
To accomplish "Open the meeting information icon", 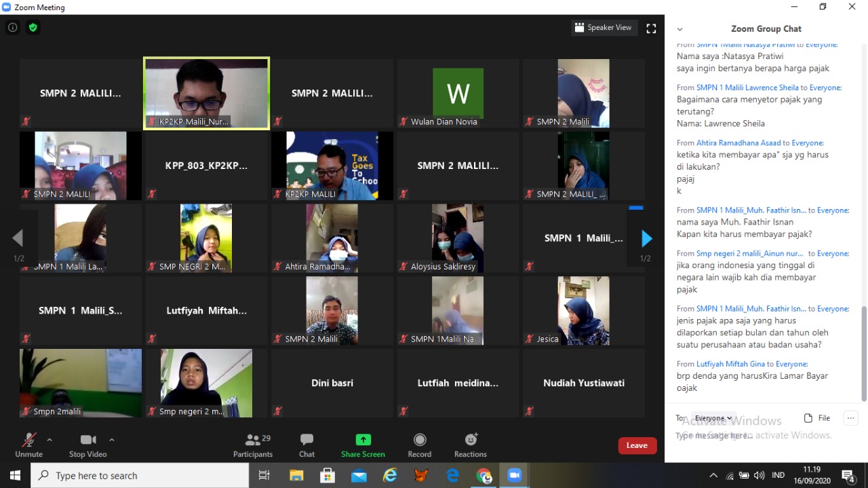I will (x=12, y=28).
